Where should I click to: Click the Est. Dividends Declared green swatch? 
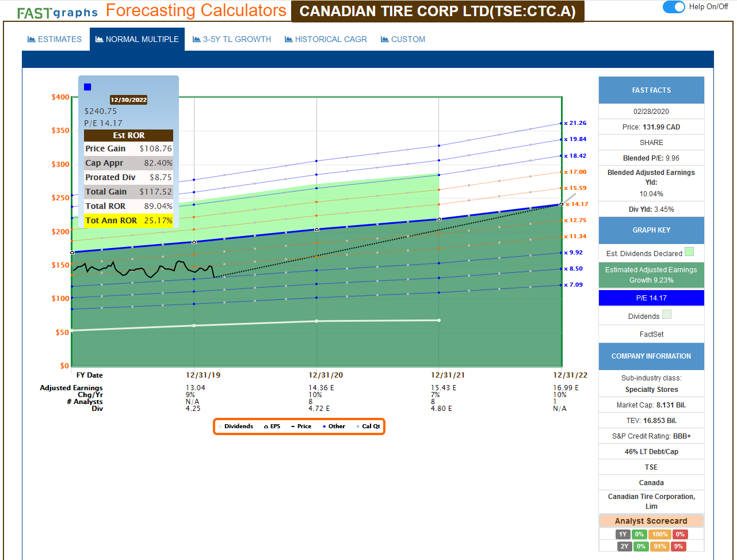tap(689, 252)
